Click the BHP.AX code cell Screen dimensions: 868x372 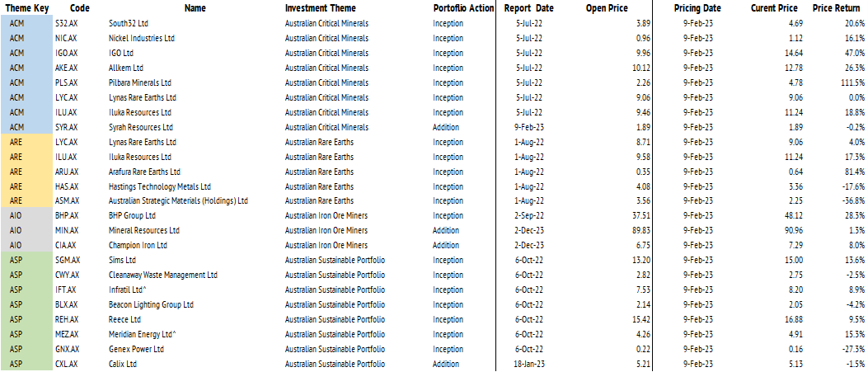[66, 216]
